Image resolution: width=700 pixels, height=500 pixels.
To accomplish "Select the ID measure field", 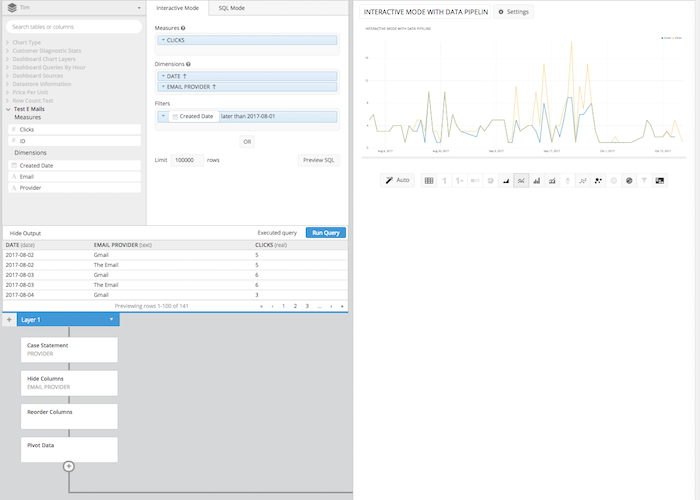I will 75,141.
